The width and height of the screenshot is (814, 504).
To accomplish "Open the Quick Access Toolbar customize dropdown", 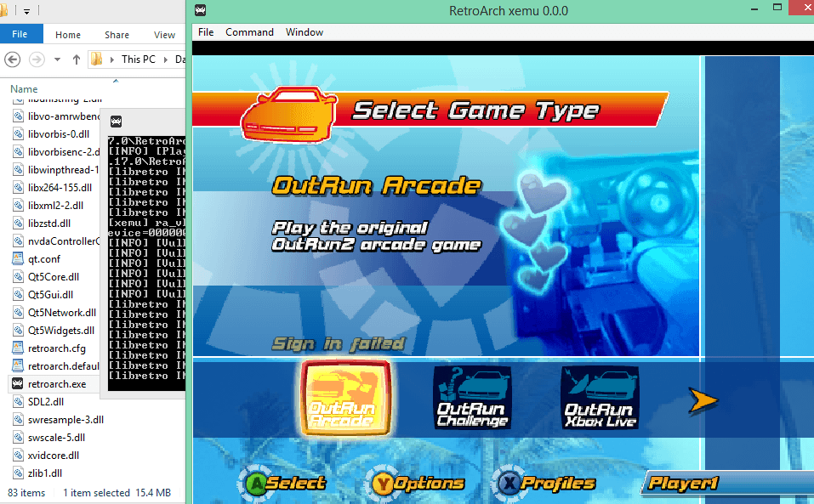I will (x=26, y=12).
